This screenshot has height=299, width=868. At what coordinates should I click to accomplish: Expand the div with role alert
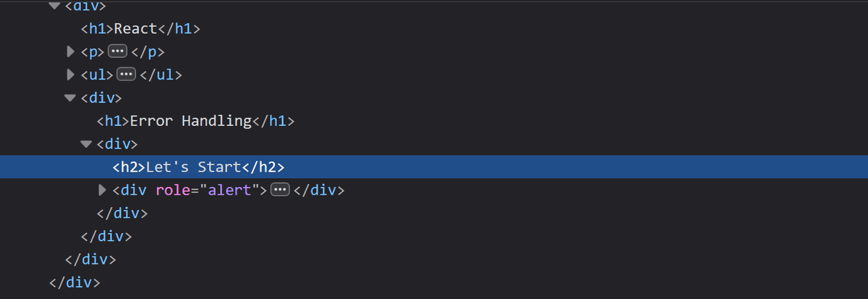pos(102,190)
